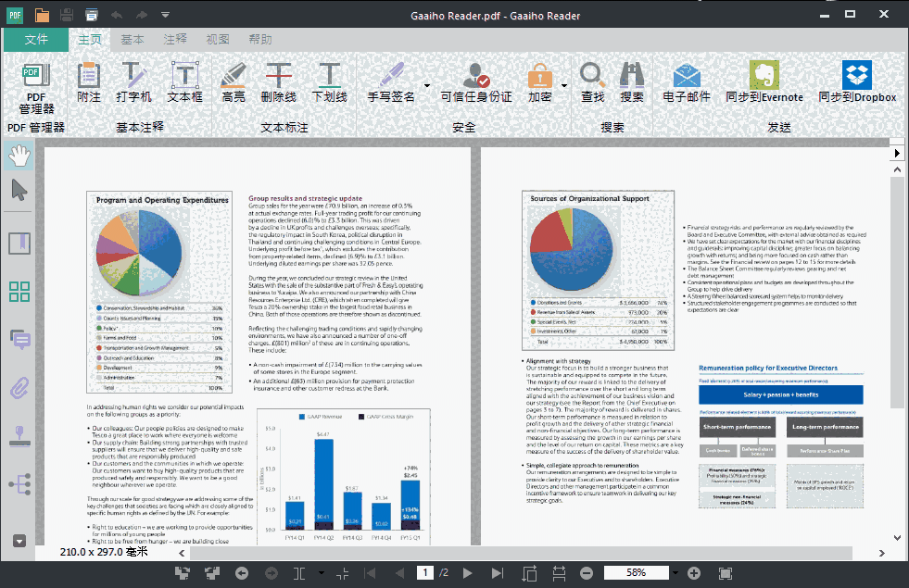
Task: Enter full screen mode
Action: (x=726, y=573)
